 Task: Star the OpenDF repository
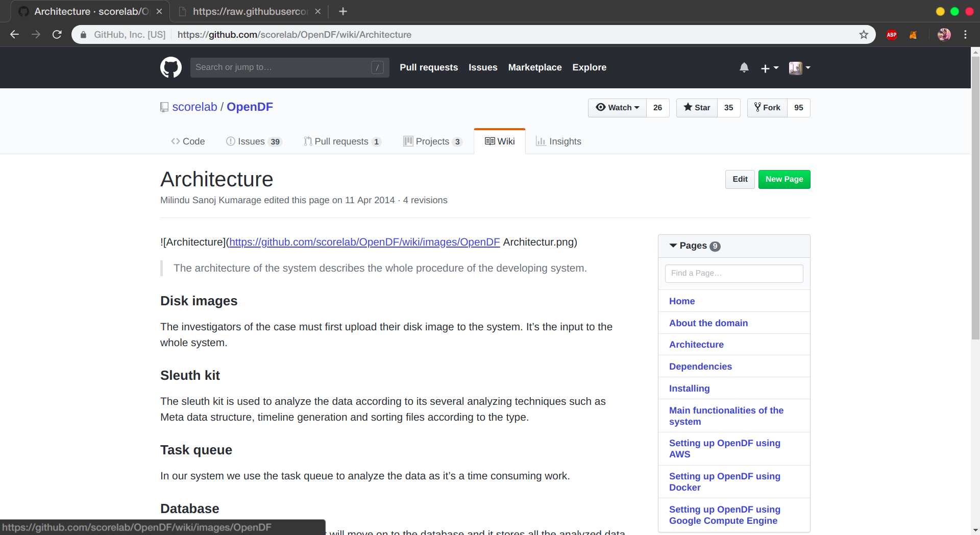697,108
